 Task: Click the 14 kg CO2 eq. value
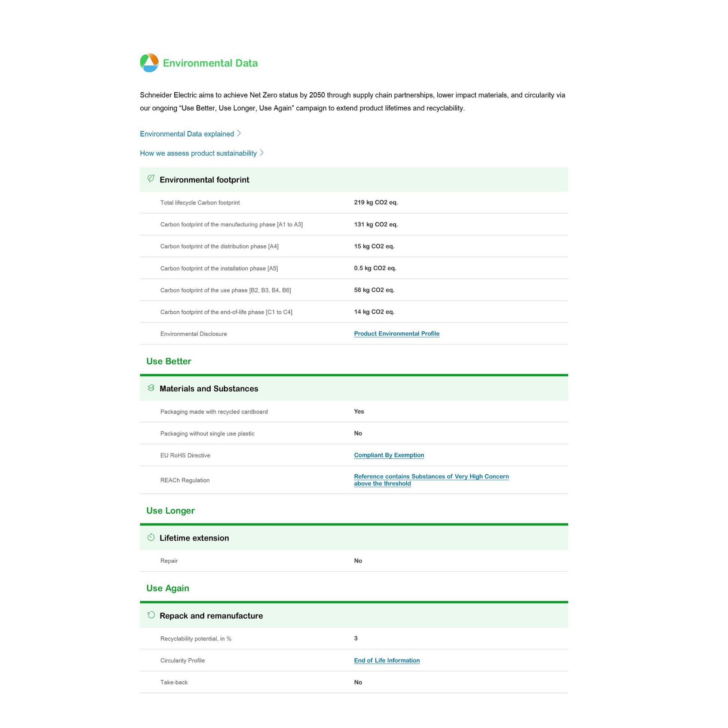tap(374, 312)
